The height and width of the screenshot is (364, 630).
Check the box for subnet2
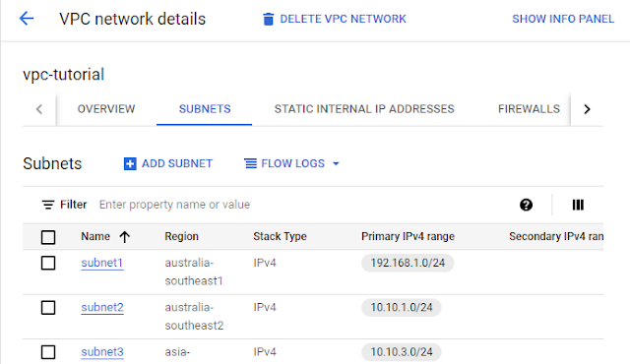(x=48, y=308)
